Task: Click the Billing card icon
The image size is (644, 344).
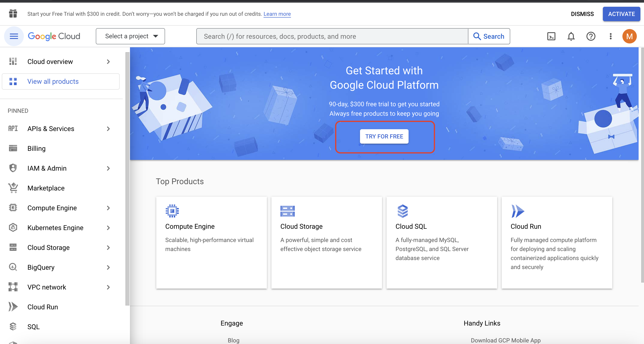Action: pos(13,148)
